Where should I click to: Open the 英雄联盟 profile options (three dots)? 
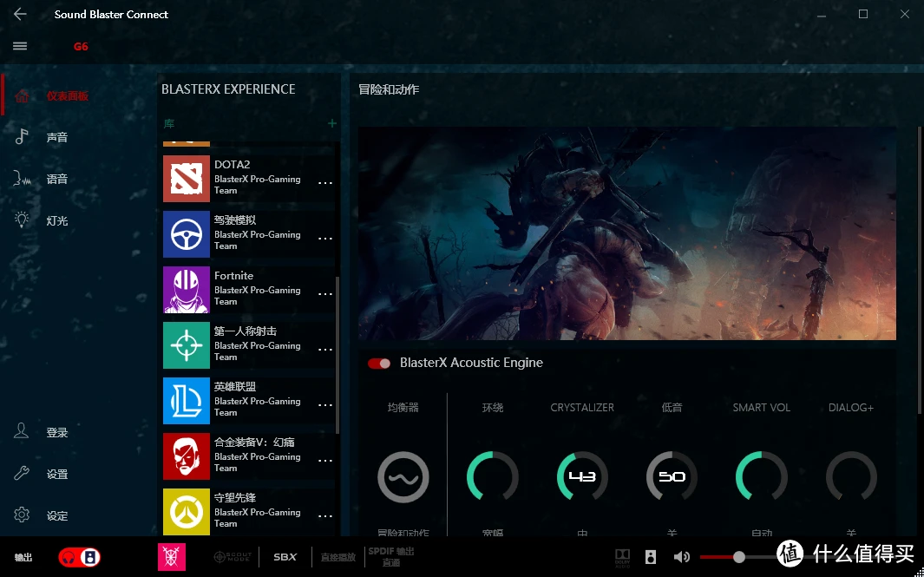325,405
